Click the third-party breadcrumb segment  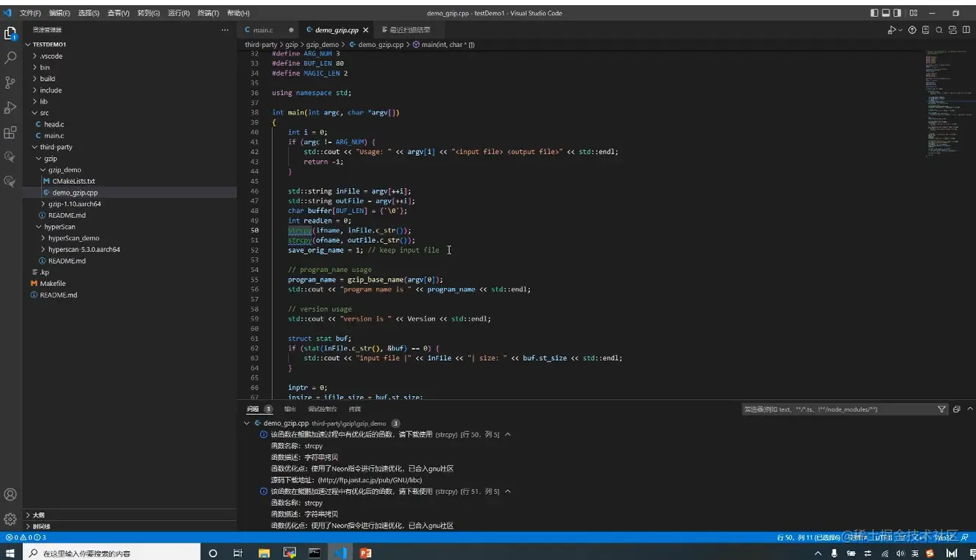[x=261, y=45]
